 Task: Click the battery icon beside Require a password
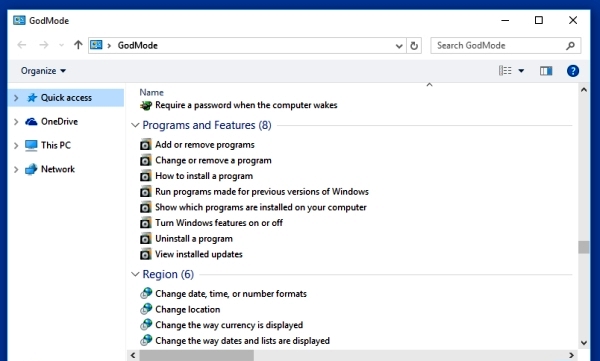[146, 105]
